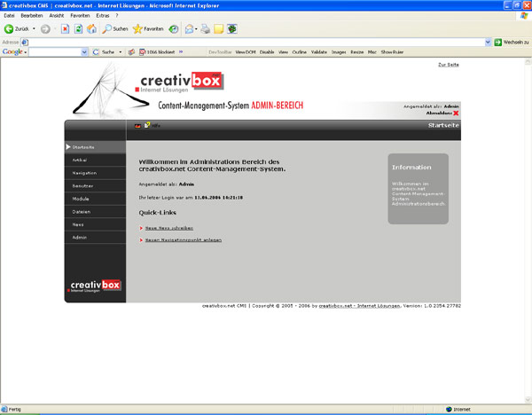This screenshot has width=532, height=415.
Task: Select Startseite in the sidebar
Action: point(95,147)
